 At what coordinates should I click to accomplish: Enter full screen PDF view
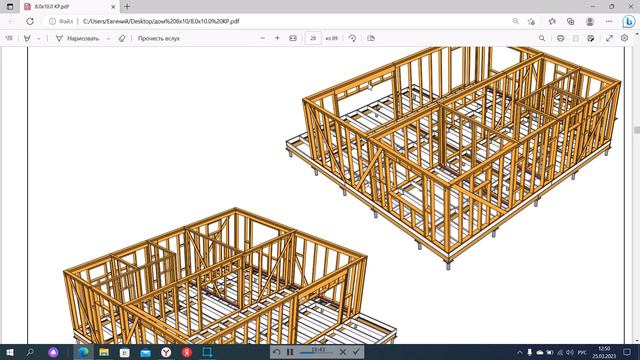609,38
